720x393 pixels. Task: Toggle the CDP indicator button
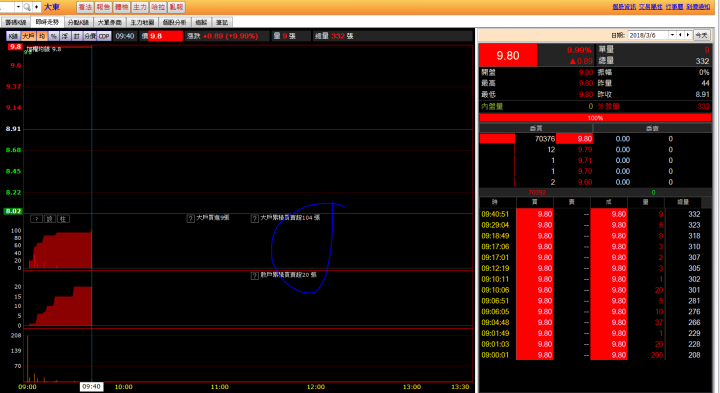coord(104,36)
